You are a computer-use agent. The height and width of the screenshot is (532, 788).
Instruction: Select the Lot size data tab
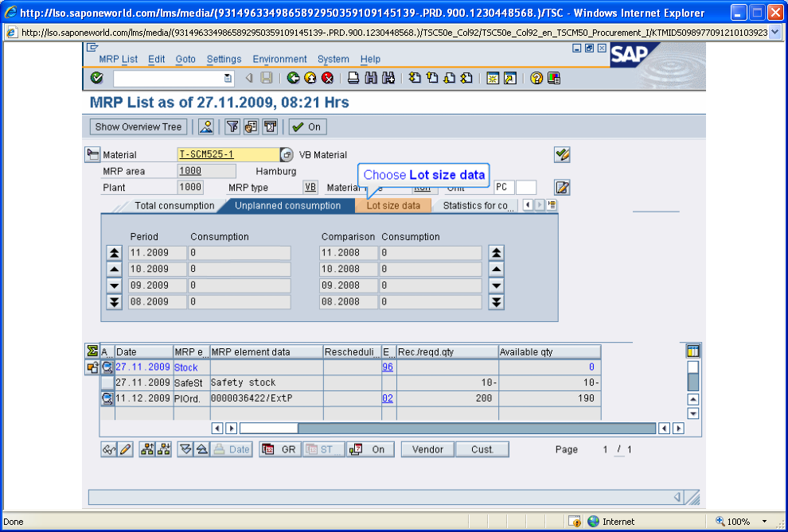[393, 206]
